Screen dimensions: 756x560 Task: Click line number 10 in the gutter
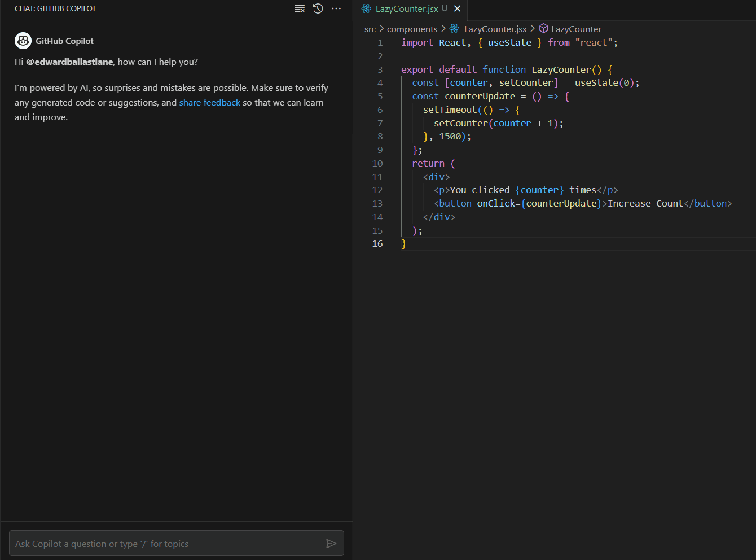377,163
